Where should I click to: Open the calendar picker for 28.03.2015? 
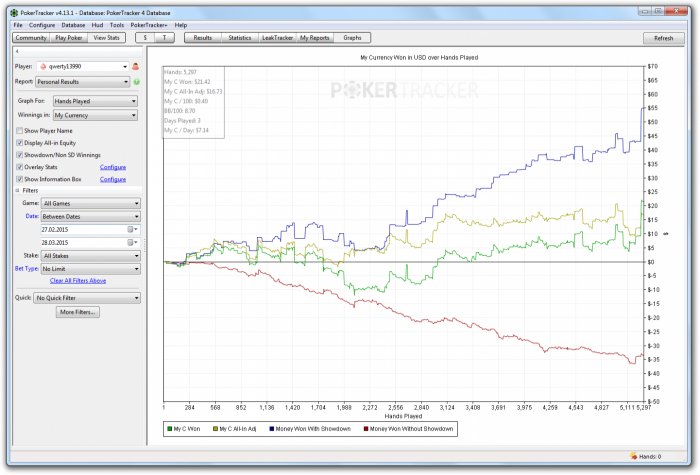click(131, 243)
